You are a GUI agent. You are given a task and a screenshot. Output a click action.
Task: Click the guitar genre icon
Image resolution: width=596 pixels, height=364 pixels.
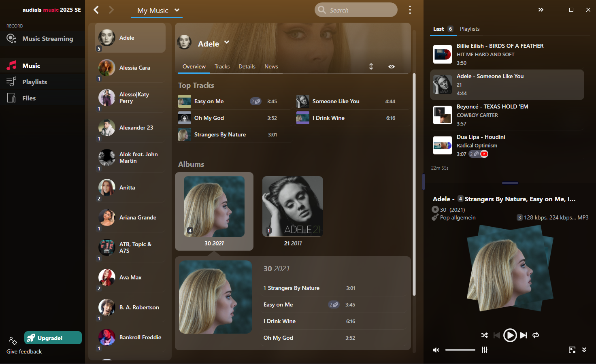pos(435,217)
